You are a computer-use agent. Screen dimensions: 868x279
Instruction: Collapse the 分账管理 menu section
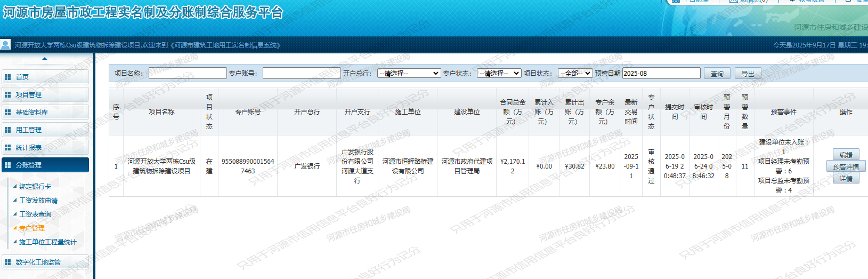coord(45,165)
